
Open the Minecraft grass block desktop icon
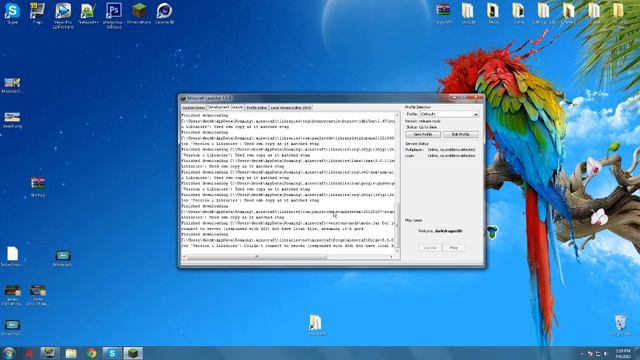(139, 12)
